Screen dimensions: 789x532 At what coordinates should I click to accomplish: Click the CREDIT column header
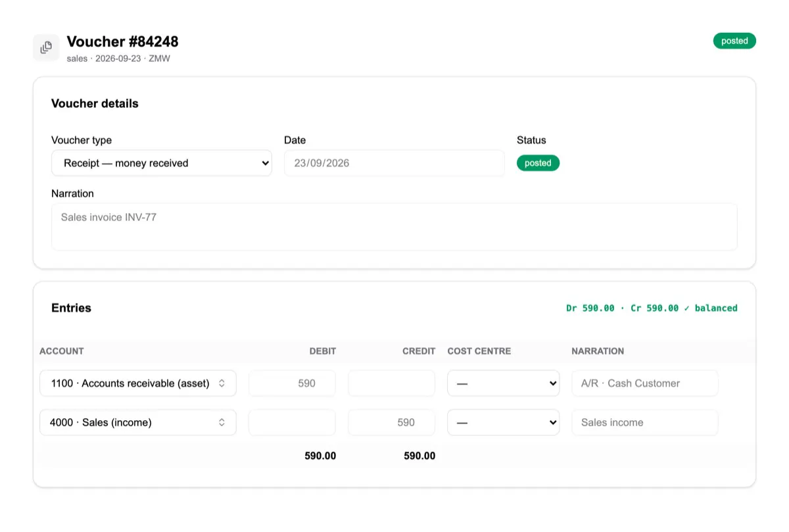419,351
